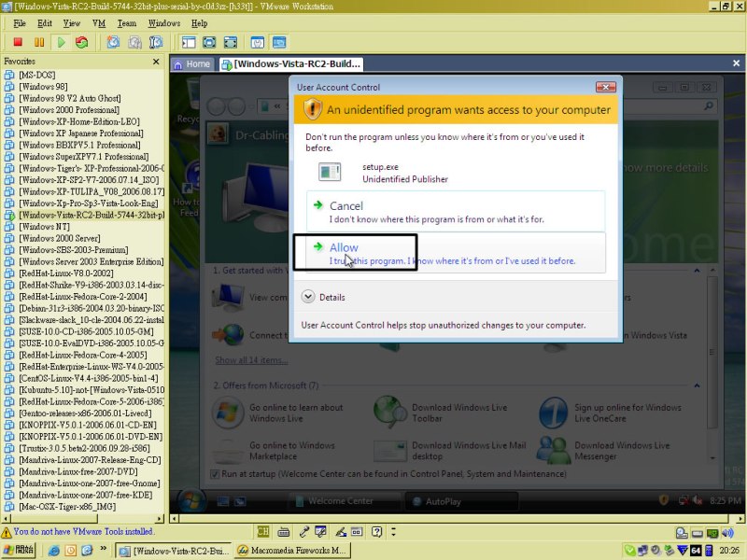Screen dimensions: 747x560
Task: Click the VMware Tools warning triangle icon
Action: click(x=7, y=532)
